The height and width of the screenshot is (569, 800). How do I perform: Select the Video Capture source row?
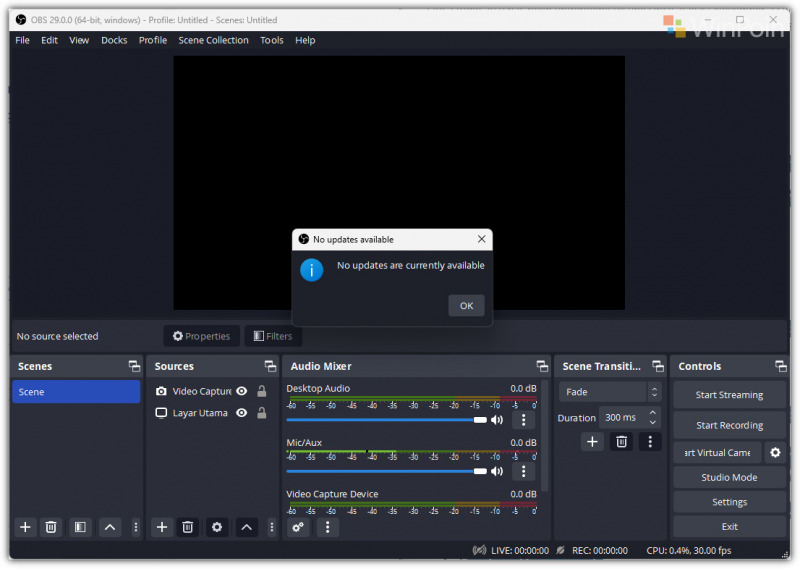point(212,391)
